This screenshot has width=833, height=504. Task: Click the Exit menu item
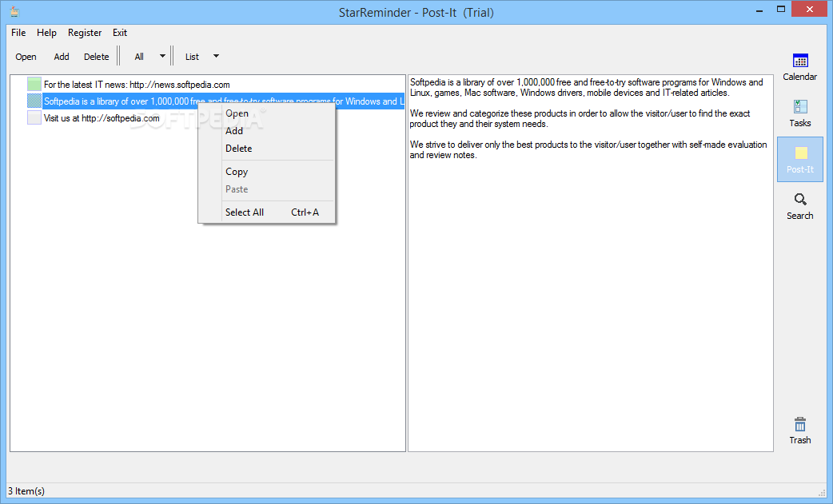[x=120, y=33]
